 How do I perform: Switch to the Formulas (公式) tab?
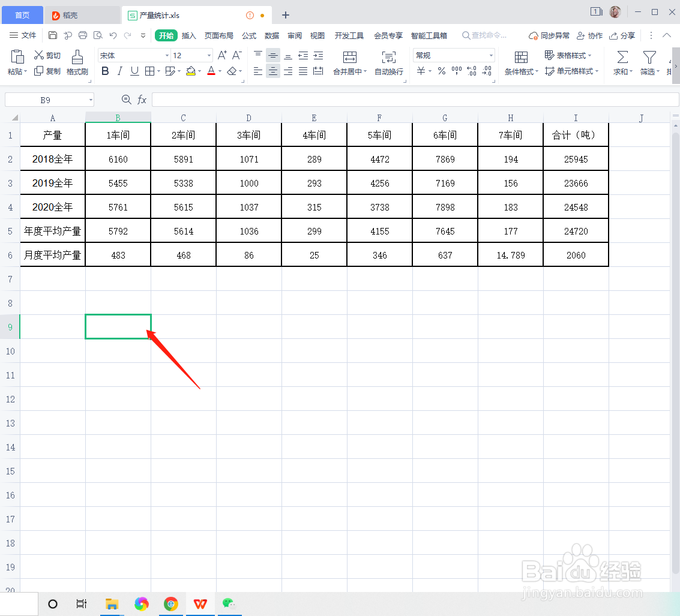[249, 35]
